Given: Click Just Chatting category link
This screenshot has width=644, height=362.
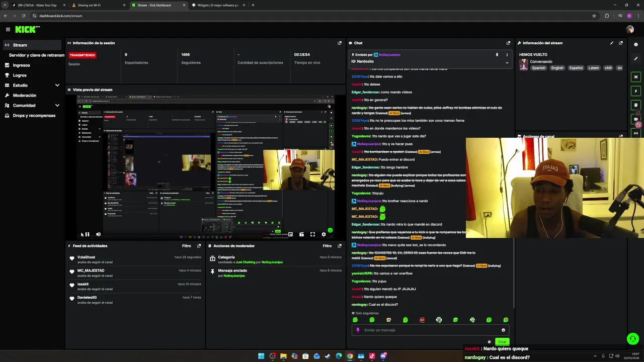Looking at the screenshot, I should pos(245,262).
